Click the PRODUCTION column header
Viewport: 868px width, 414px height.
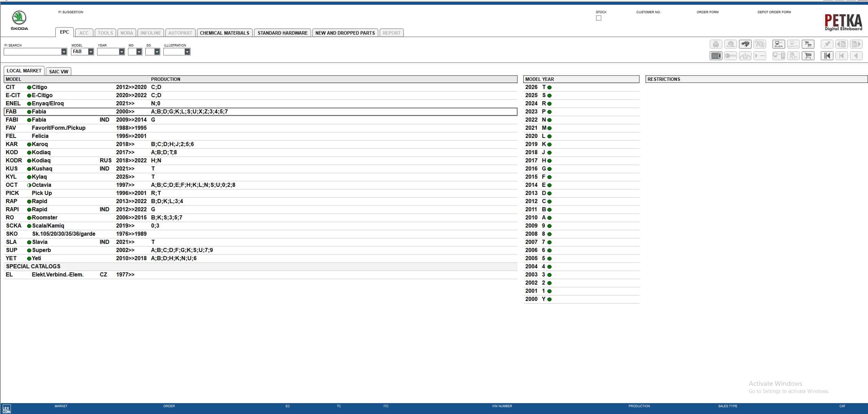click(166, 79)
